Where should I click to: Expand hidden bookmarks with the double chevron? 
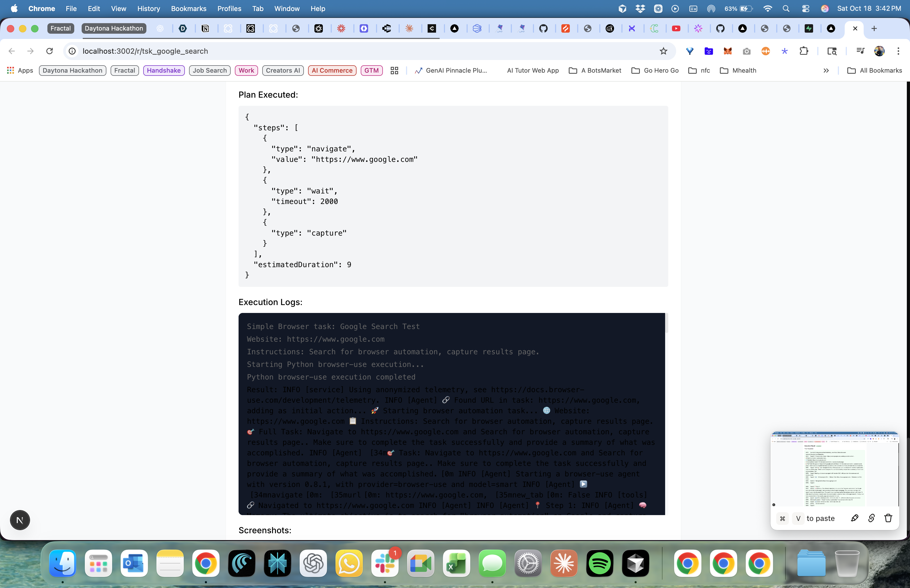point(826,71)
